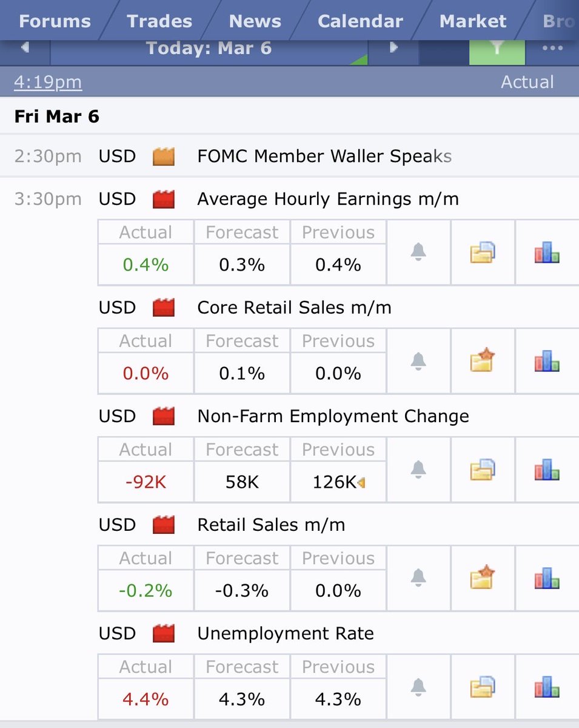Image resolution: width=579 pixels, height=728 pixels.
Task: Go to the previous day arrow
Action: click(x=25, y=48)
